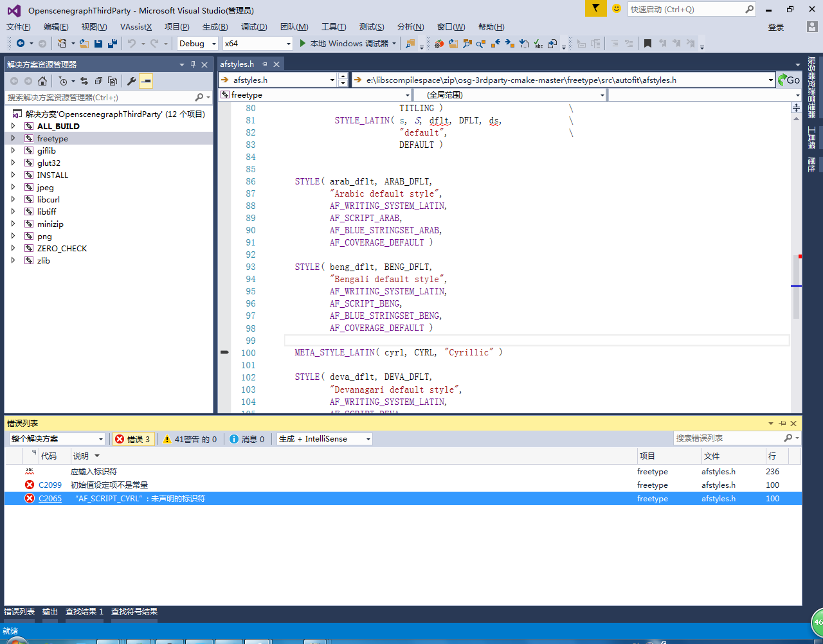Screen dimensions: 823x644
Task: Expand the libcurl project node
Action: point(13,199)
